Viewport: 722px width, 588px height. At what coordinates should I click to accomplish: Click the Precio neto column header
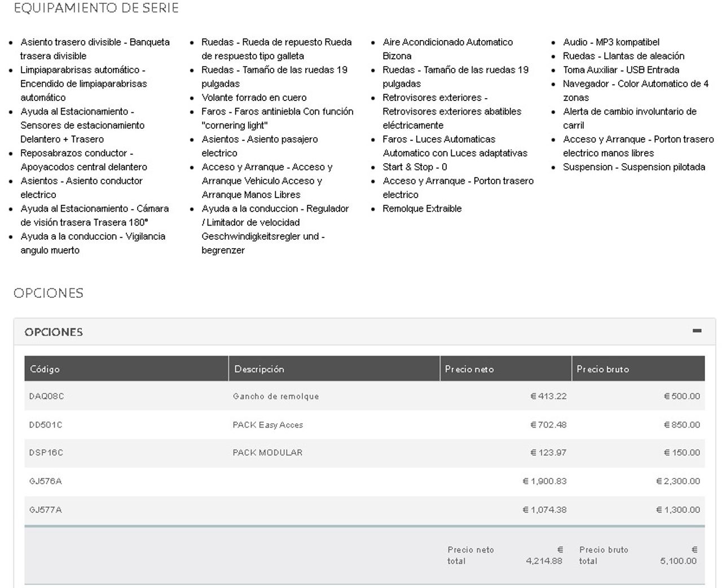pos(469,369)
